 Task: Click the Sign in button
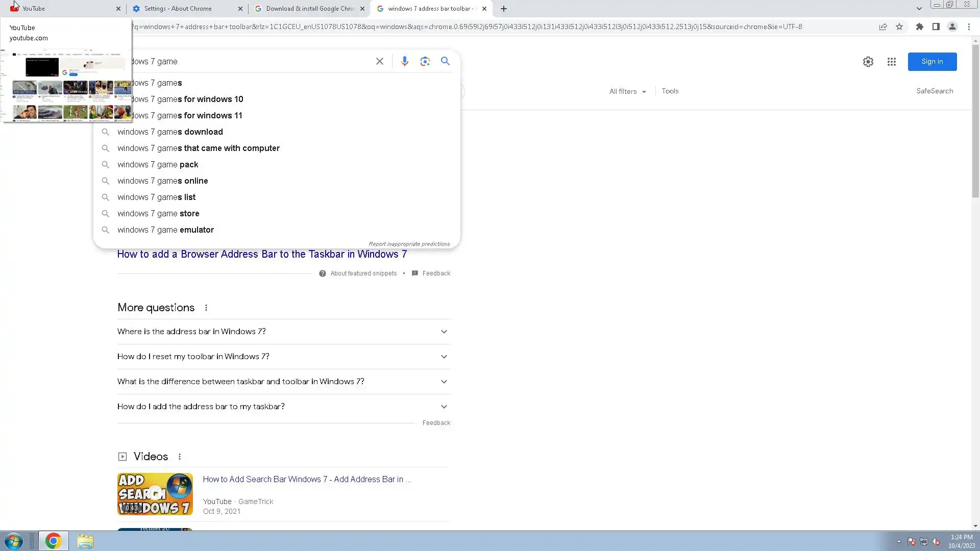tap(932, 62)
